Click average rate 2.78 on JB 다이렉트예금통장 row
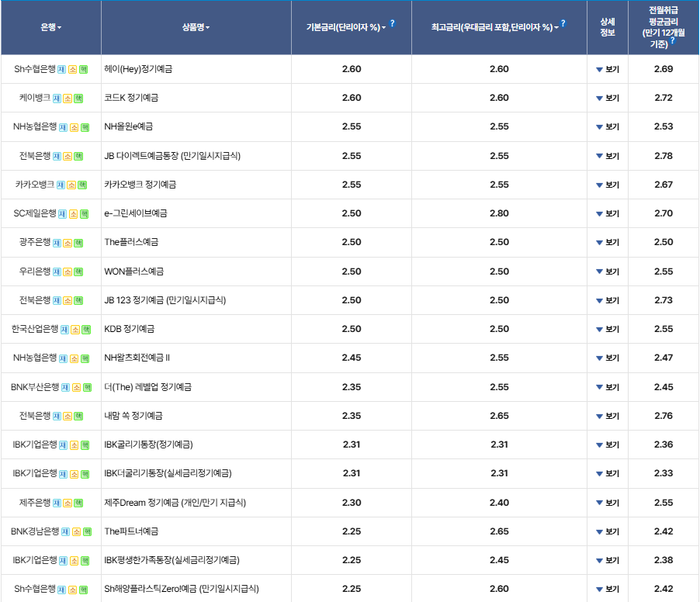700x602 pixels. point(664,156)
